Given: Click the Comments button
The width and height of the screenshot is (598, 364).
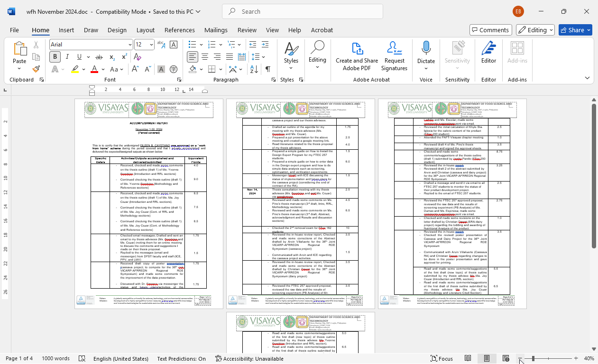Looking at the screenshot, I should tap(490, 30).
